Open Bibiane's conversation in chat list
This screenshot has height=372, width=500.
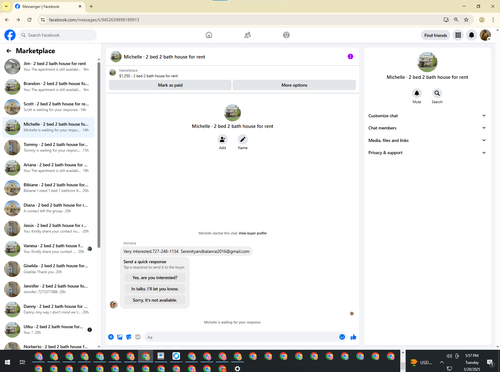click(x=48, y=188)
